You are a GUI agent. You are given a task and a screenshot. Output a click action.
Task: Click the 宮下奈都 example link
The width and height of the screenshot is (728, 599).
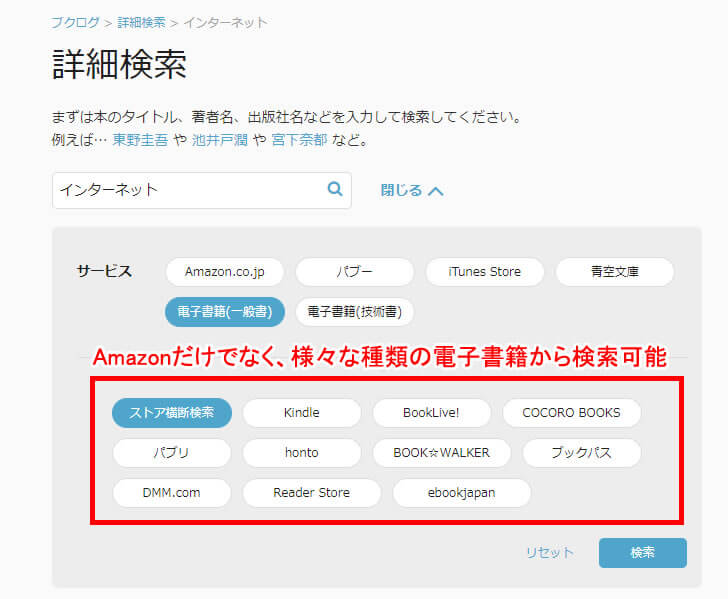(x=299, y=139)
